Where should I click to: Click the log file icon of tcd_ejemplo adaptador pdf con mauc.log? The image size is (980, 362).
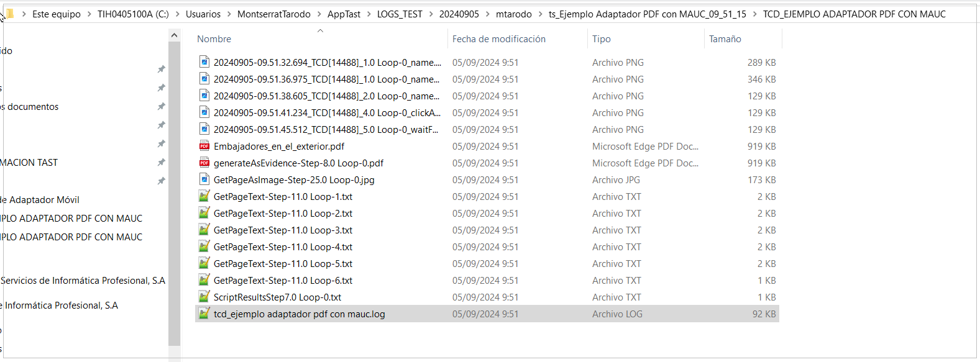(x=204, y=314)
